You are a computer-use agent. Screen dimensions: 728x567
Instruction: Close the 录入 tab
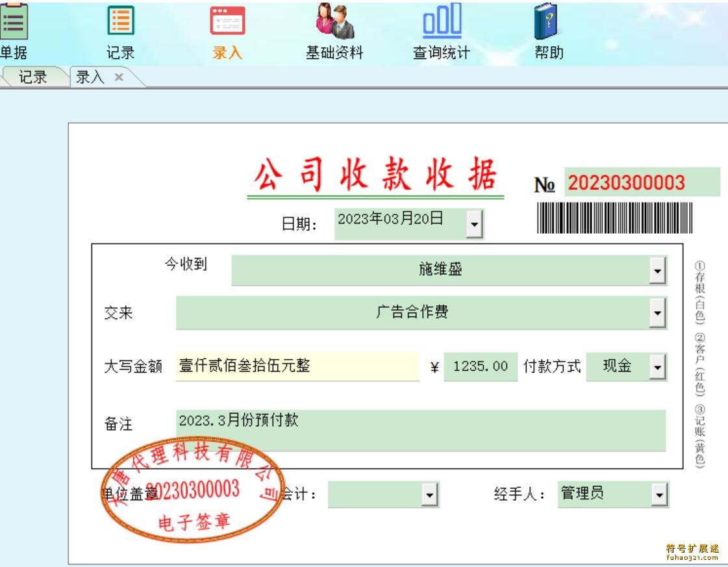[119, 77]
